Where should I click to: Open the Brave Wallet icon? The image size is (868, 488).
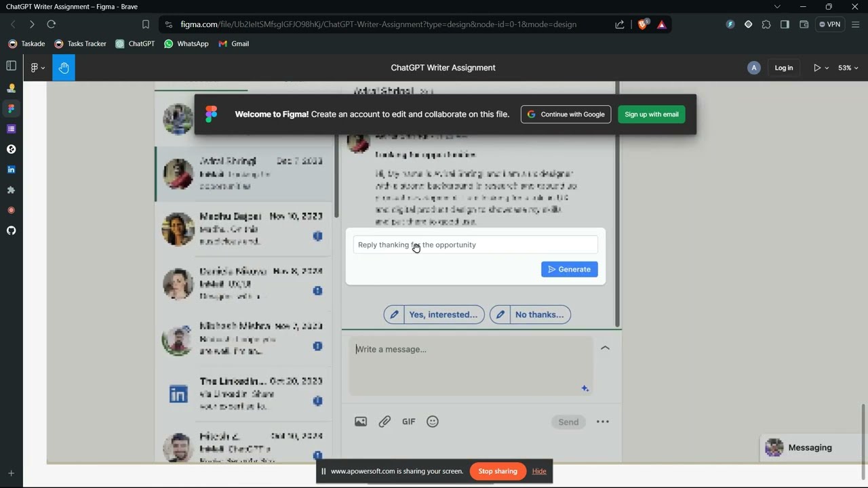point(804,24)
